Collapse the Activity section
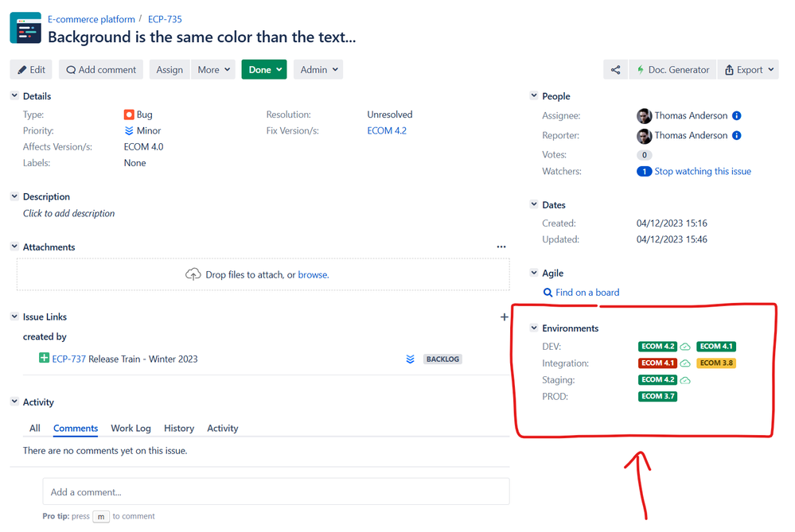The height and width of the screenshot is (532, 795). [14, 402]
